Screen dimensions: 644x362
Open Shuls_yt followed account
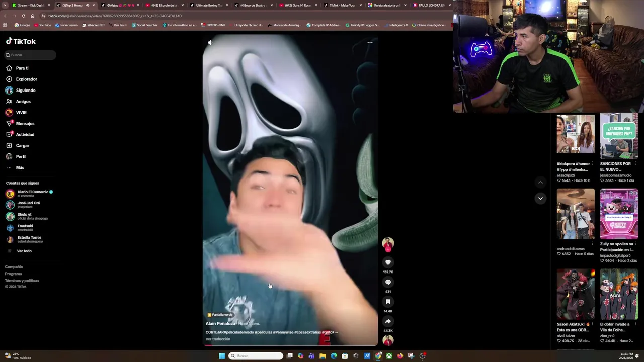26,216
